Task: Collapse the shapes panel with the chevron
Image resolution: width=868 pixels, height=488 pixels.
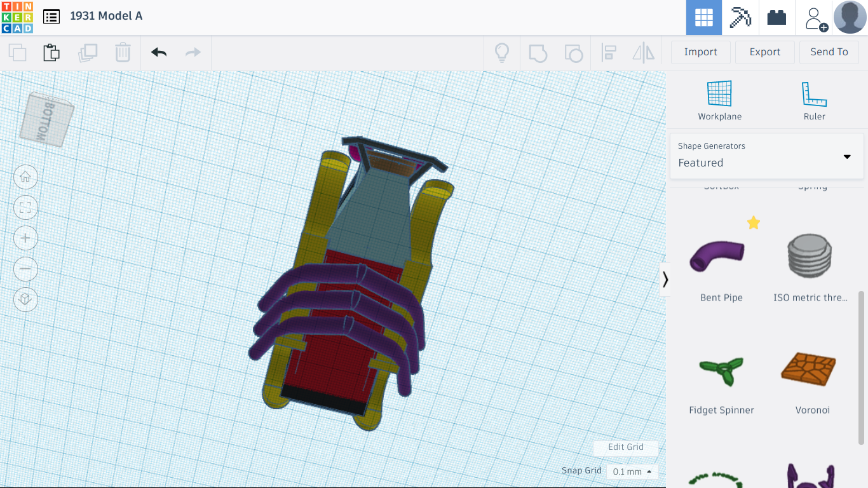Action: click(x=666, y=279)
